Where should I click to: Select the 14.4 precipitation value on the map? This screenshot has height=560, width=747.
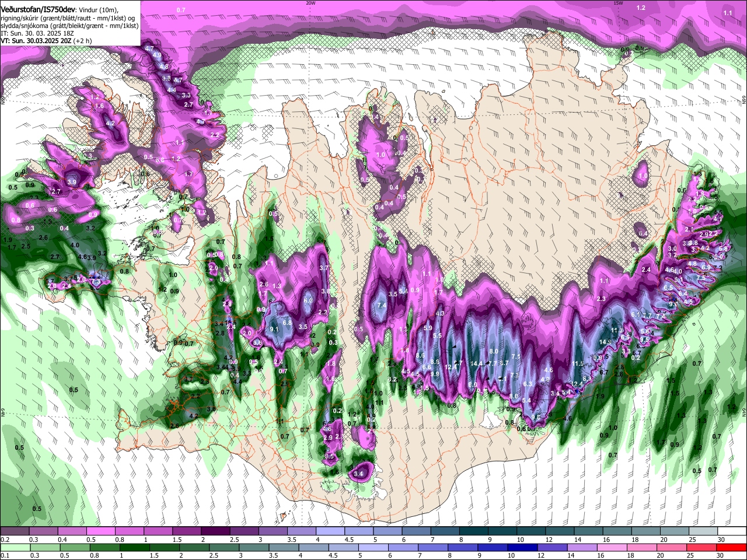477,363
